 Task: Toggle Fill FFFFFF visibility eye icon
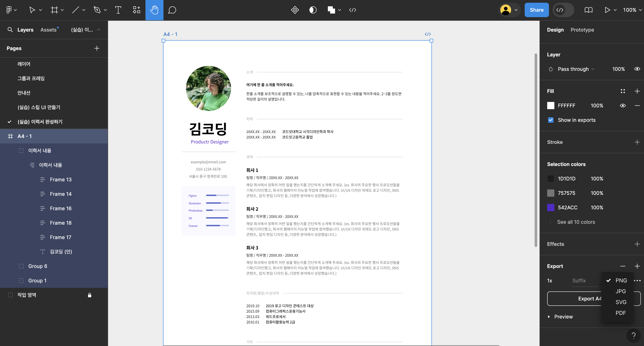[x=623, y=106]
